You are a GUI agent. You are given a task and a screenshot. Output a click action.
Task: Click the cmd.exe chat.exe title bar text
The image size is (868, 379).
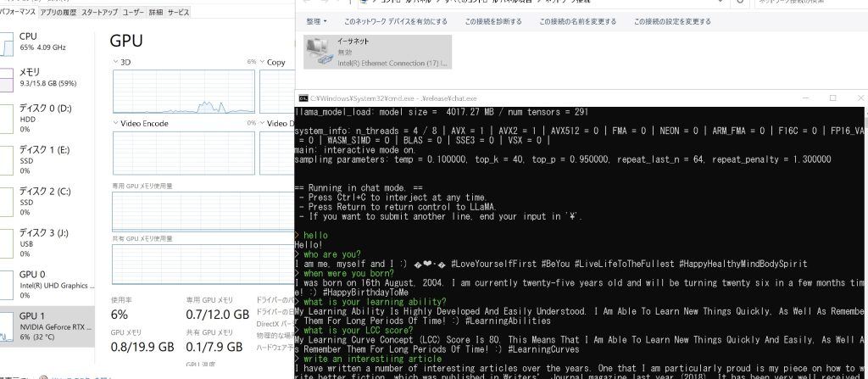[x=393, y=98]
